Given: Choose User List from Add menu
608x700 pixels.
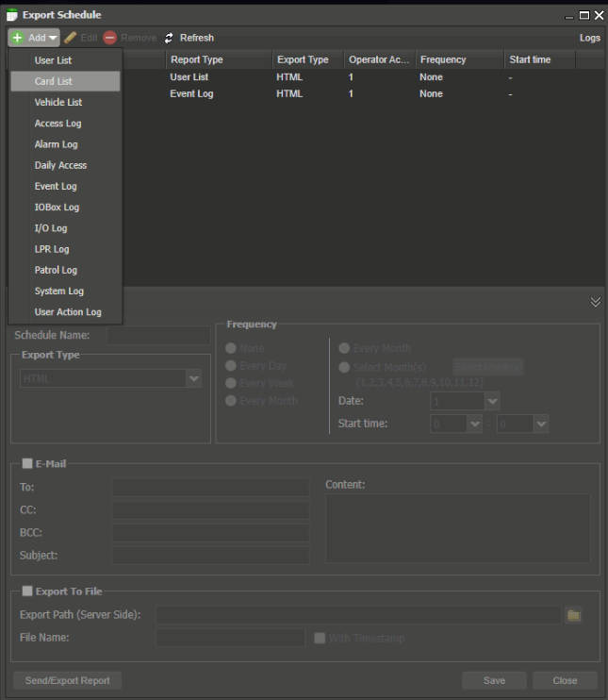Looking at the screenshot, I should (x=65, y=60).
